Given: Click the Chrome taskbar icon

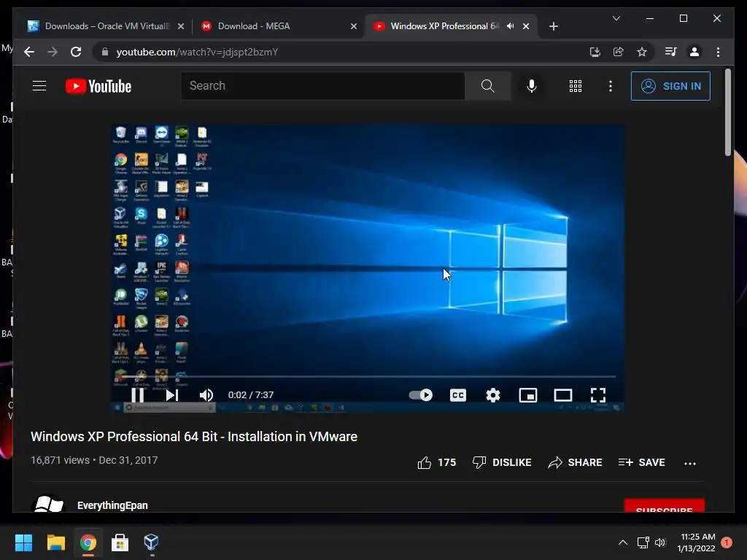Looking at the screenshot, I should coord(88,542).
